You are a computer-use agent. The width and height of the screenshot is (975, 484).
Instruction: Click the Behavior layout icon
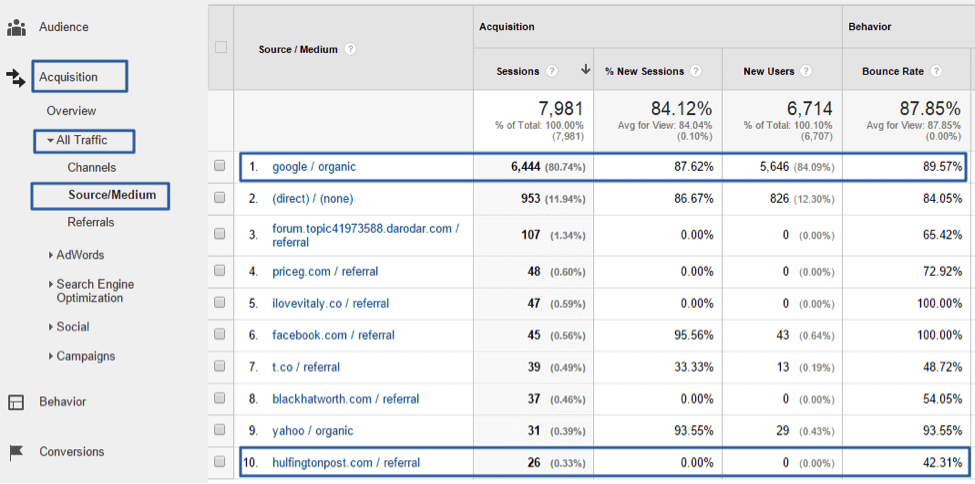pos(16,402)
